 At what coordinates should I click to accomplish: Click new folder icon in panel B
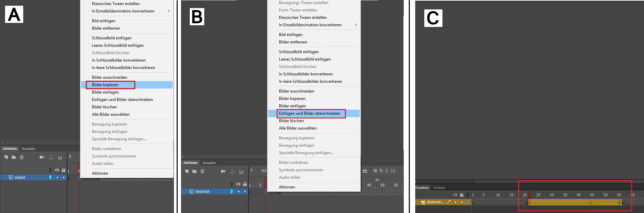tap(194, 171)
